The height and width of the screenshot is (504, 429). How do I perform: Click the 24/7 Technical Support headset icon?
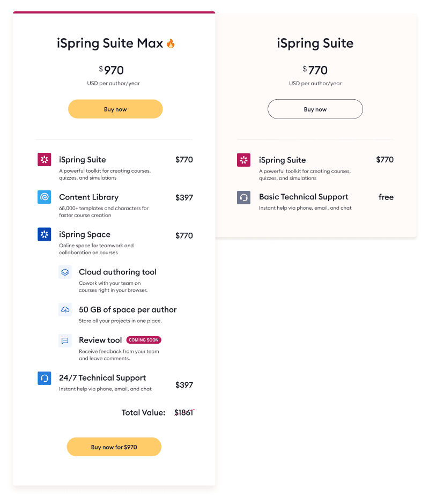pos(44,378)
